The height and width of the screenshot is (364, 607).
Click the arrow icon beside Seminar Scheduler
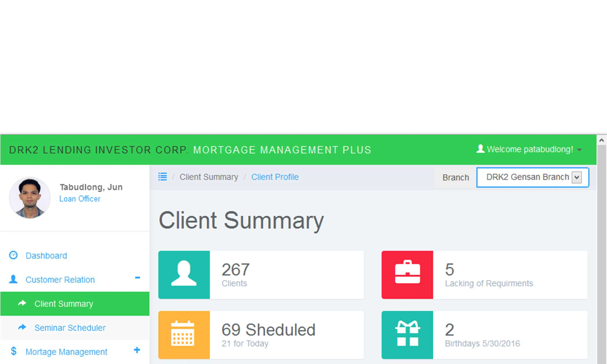tap(22, 327)
